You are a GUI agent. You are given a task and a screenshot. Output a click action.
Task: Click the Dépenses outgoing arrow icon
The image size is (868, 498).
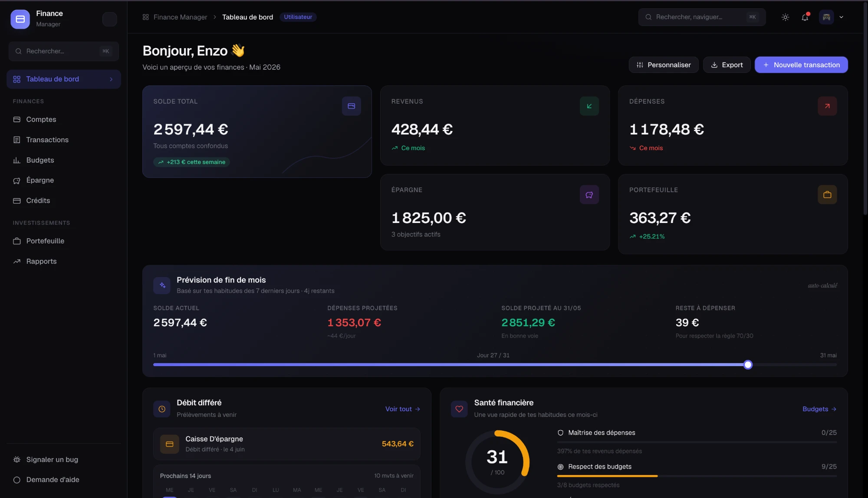tap(827, 106)
